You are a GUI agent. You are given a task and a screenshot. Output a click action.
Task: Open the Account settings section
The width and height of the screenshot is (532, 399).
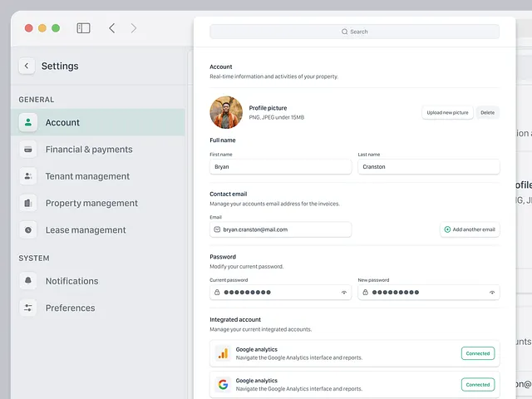(x=62, y=122)
